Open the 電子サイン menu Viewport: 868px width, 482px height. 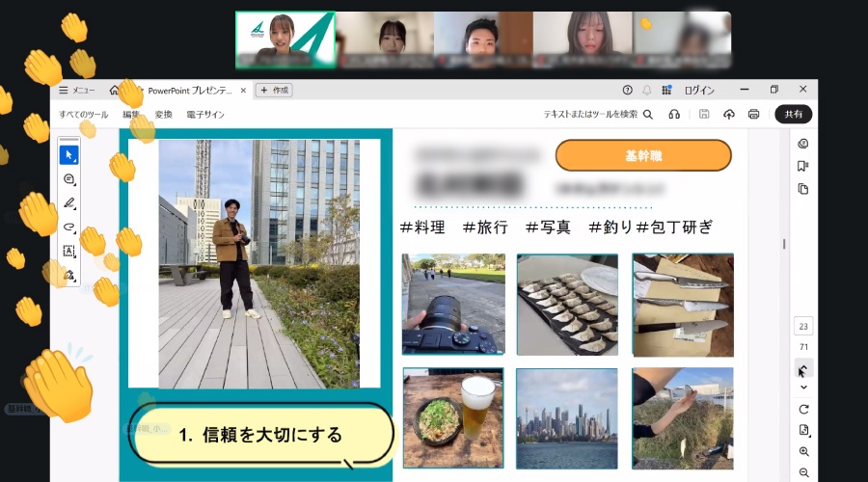(x=205, y=115)
